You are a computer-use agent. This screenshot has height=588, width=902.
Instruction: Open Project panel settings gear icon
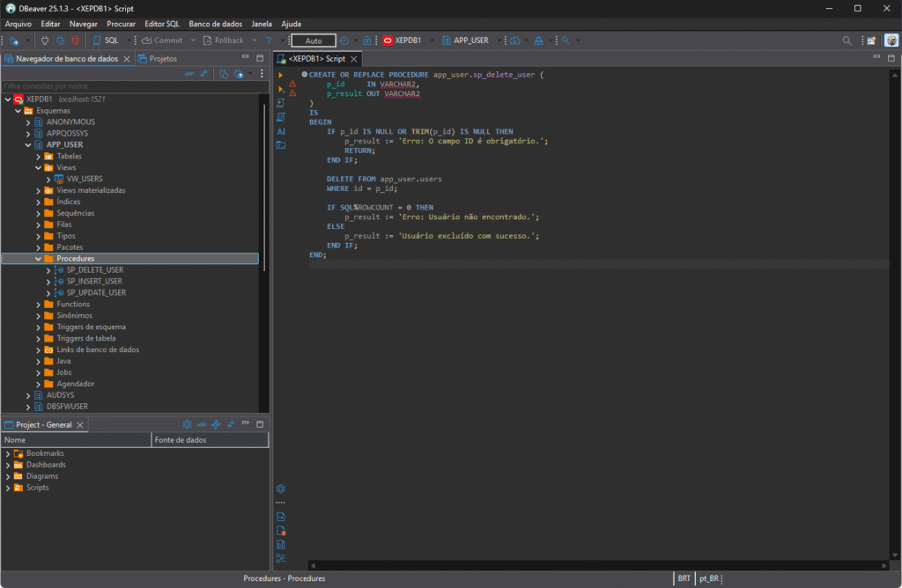pos(187,424)
